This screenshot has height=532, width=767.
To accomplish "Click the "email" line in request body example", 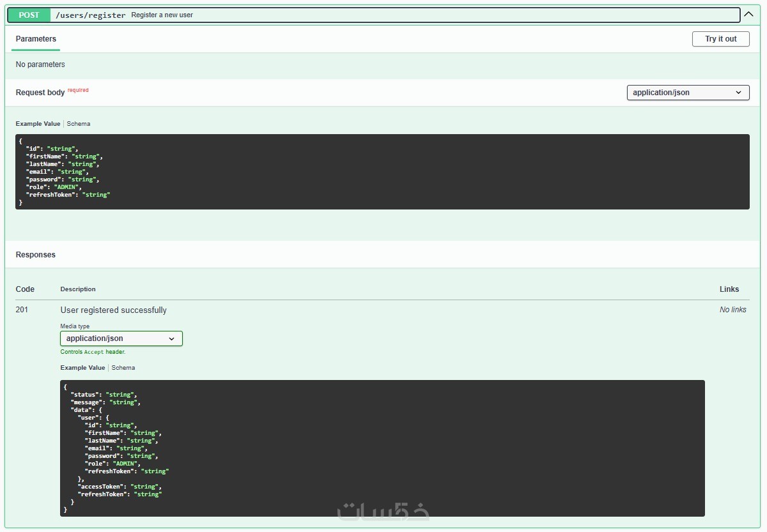I will (x=57, y=172).
